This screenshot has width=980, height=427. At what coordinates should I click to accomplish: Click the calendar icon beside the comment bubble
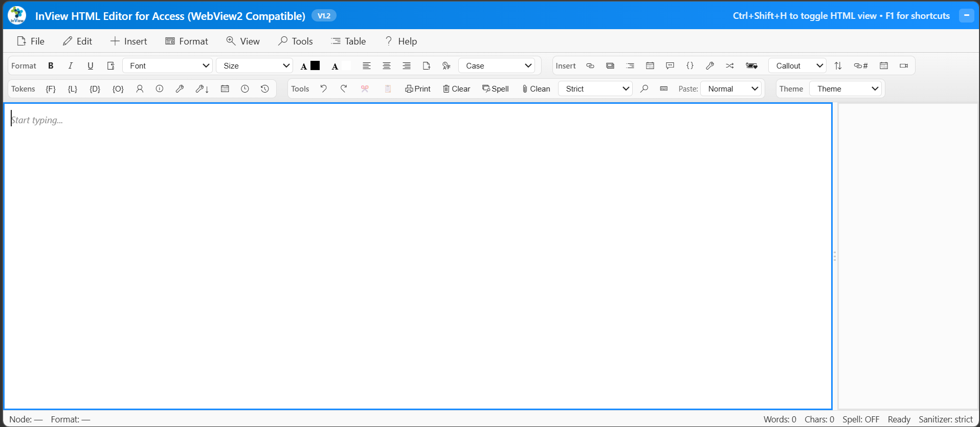tap(650, 65)
